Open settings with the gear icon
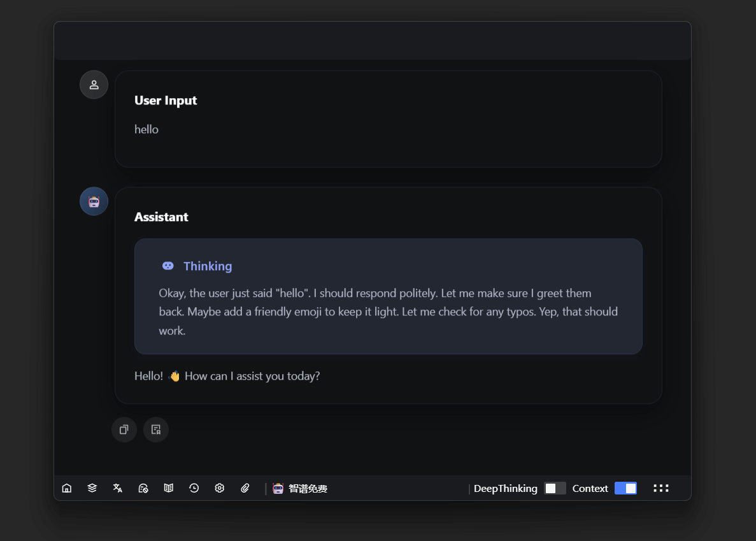This screenshot has height=541, width=756. click(x=220, y=488)
